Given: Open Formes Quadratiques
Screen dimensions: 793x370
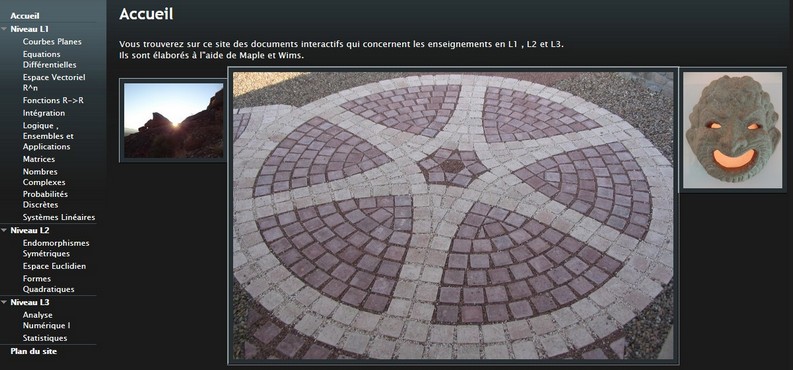Looking at the screenshot, I should 49,284.
